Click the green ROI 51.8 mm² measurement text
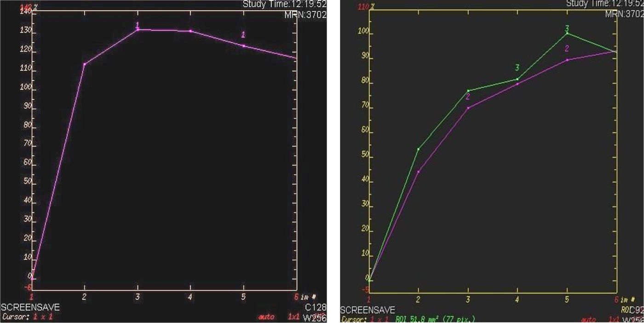 (x=435, y=319)
